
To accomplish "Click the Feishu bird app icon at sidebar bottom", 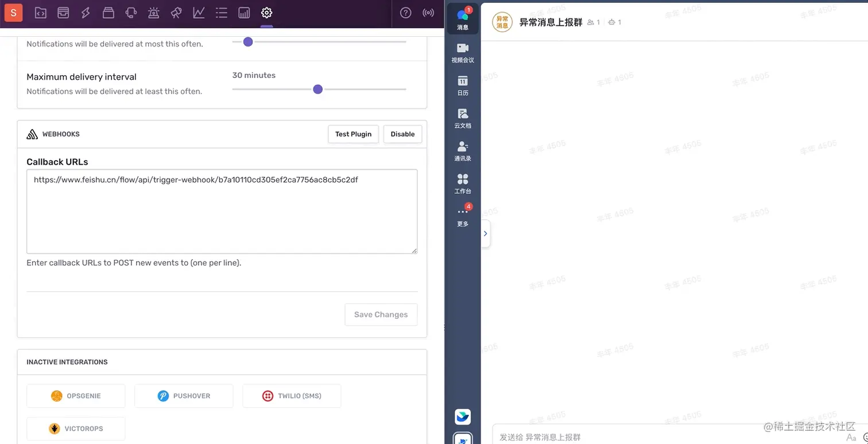I will [x=463, y=416].
